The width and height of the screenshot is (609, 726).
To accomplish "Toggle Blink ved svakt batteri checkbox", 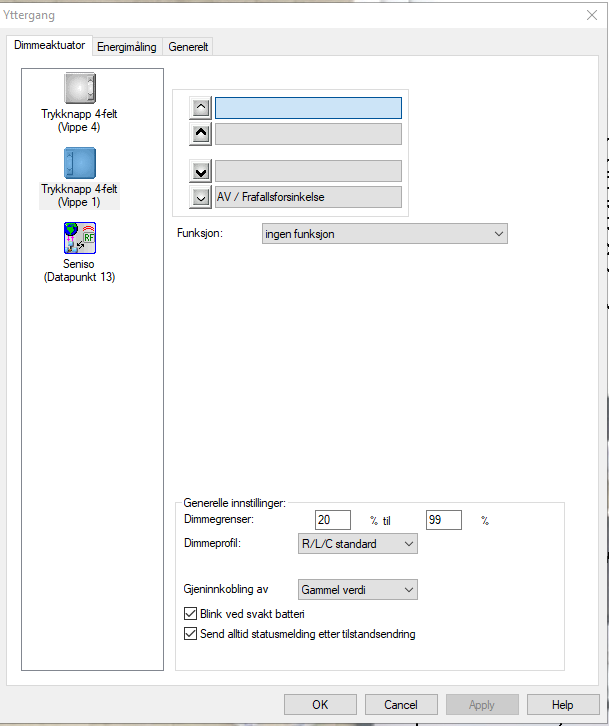I will coord(192,614).
